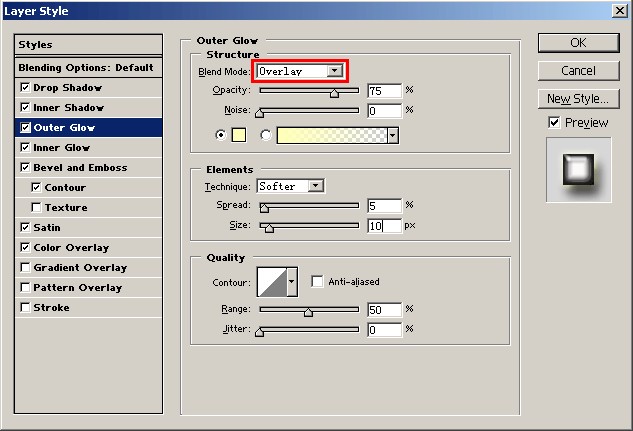Expand the gradient picker arrow
The width and height of the screenshot is (633, 431).
(x=392, y=135)
